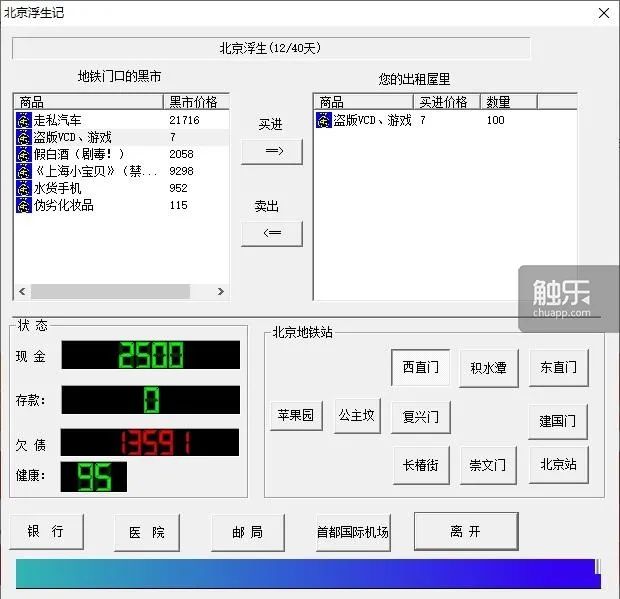Click right scroll arrow of market list

click(221, 291)
